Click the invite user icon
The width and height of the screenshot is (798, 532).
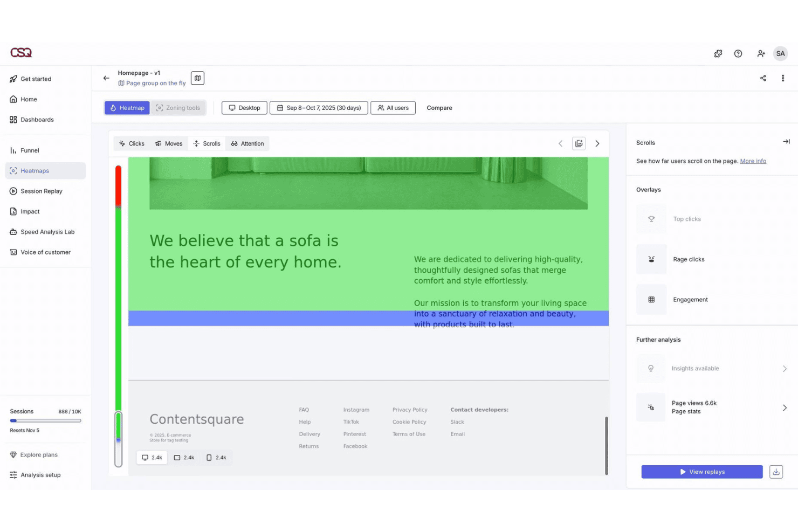pos(761,53)
